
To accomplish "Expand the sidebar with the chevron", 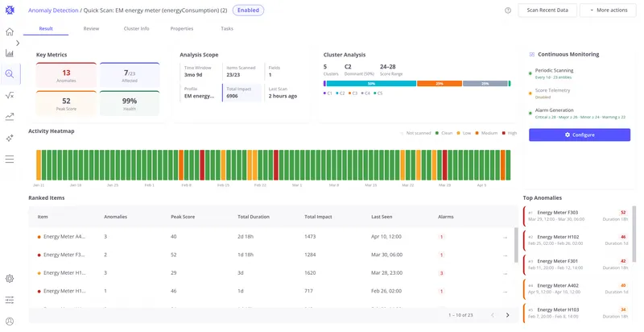I will (18, 43).
